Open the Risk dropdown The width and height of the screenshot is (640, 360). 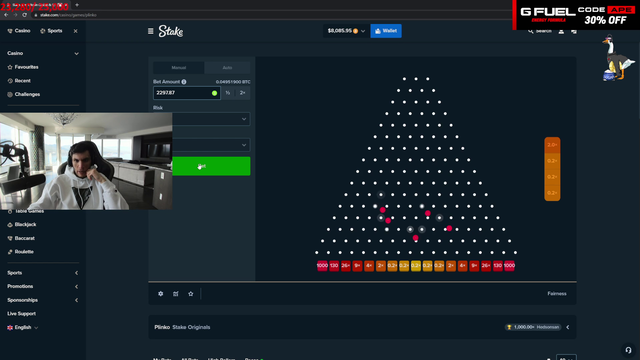(211, 119)
